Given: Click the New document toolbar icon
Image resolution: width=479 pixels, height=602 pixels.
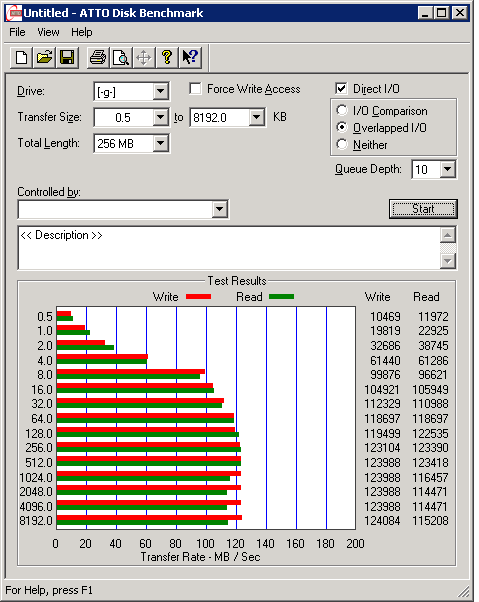Looking at the screenshot, I should pos(21,58).
